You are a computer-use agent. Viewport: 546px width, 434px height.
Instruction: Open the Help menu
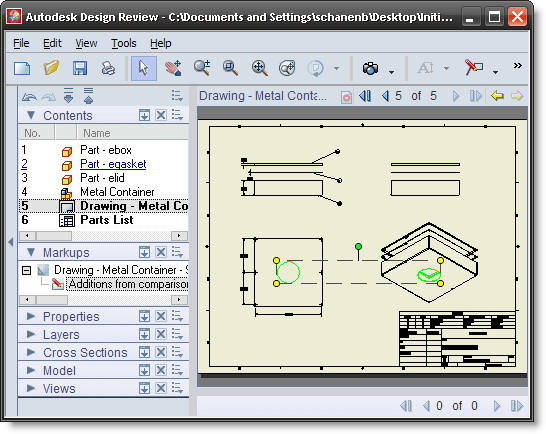click(x=161, y=43)
